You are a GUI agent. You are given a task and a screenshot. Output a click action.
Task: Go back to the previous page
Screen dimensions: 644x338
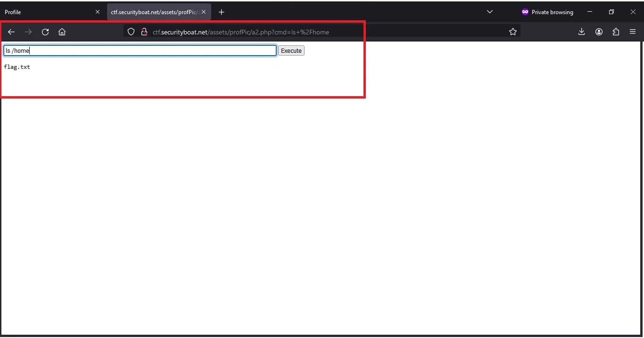point(11,32)
